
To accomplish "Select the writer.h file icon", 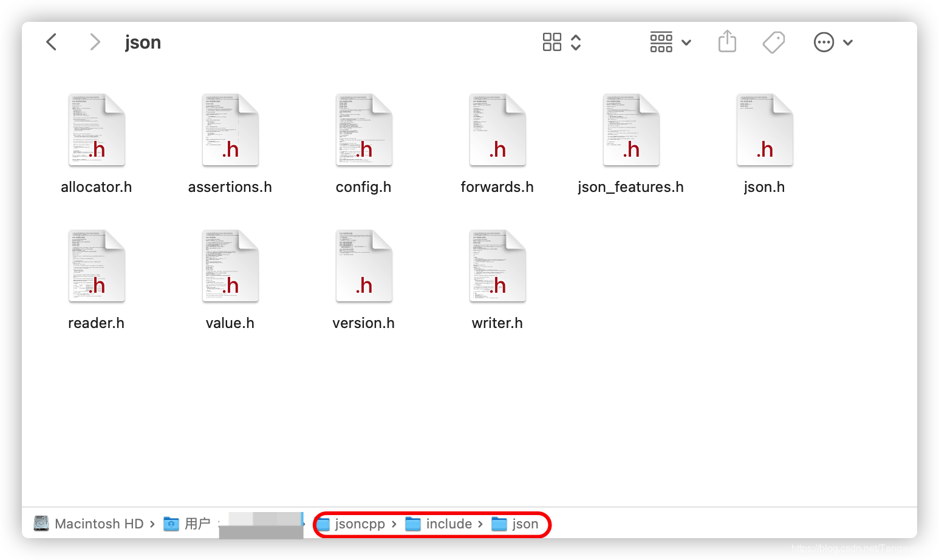I will click(497, 266).
